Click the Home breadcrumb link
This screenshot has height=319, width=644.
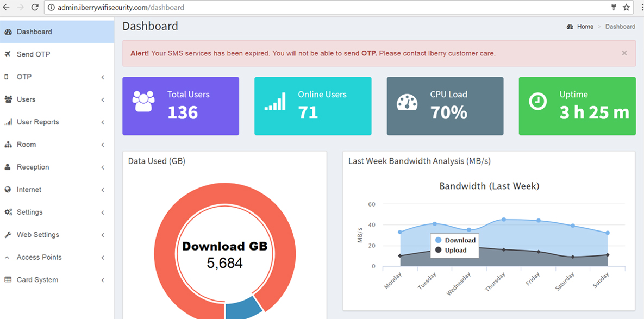point(585,27)
